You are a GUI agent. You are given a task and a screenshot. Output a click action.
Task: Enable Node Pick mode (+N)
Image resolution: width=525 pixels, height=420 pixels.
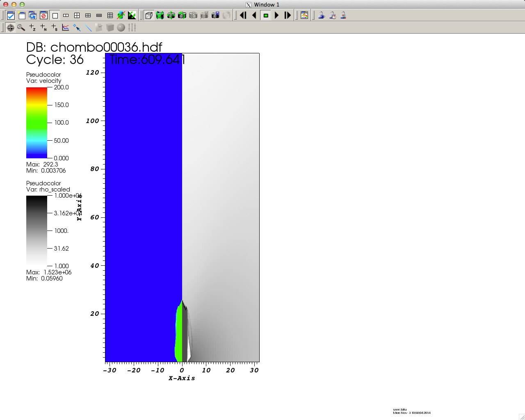point(43,27)
